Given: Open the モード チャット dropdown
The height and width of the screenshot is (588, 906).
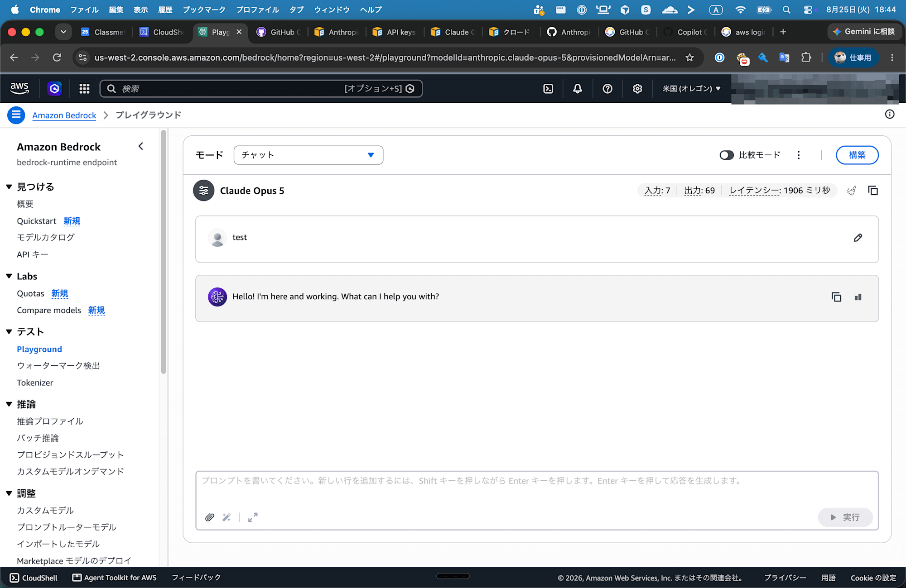Looking at the screenshot, I should pos(308,155).
